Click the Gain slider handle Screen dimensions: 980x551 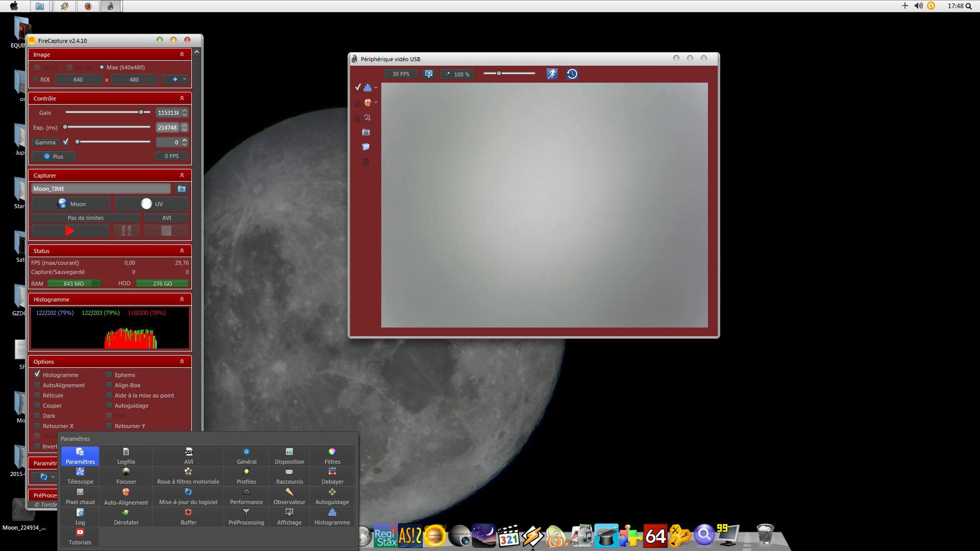click(x=141, y=112)
